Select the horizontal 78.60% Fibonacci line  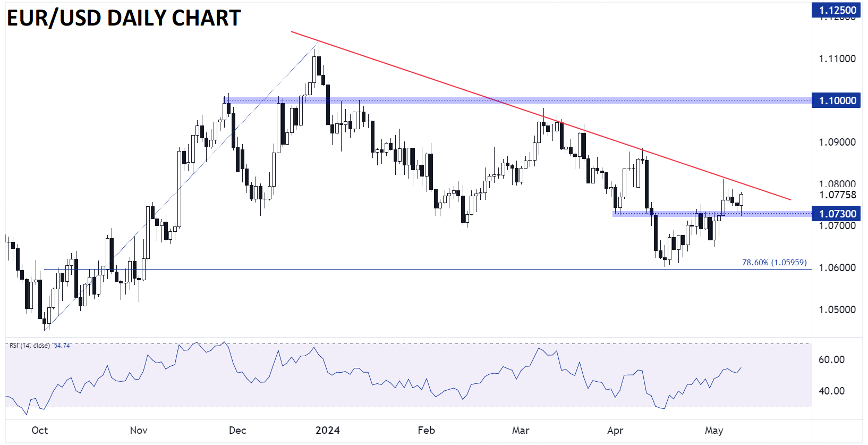(428, 269)
